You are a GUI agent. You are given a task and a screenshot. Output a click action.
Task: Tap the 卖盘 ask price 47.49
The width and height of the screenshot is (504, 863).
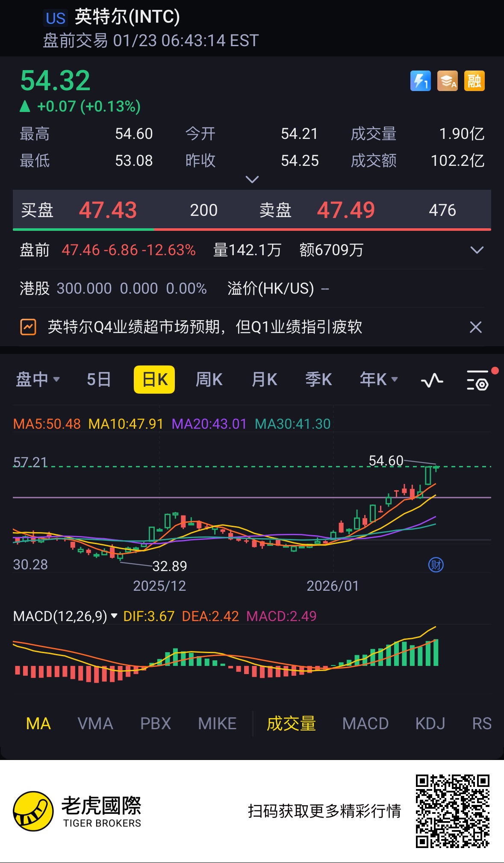(346, 210)
